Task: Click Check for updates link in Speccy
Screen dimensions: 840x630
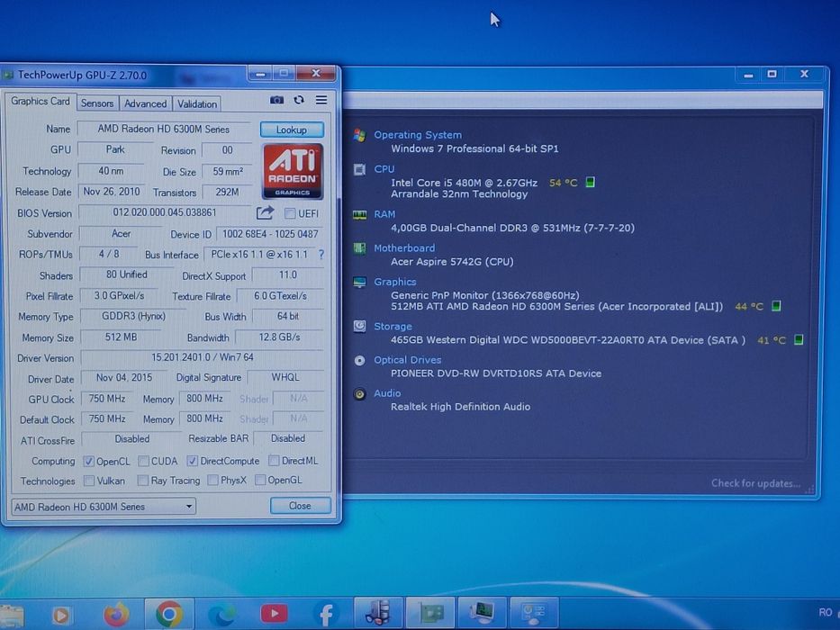Action: pyautogui.click(x=755, y=483)
